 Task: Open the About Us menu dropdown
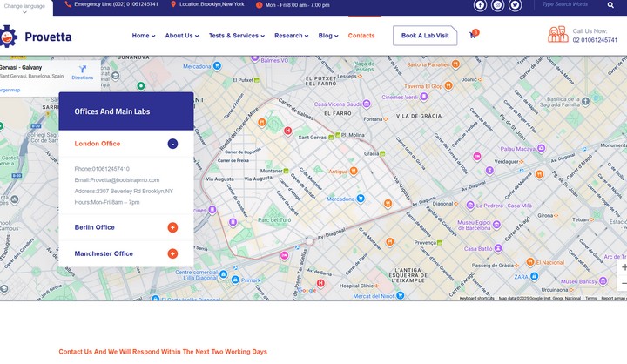click(x=182, y=36)
